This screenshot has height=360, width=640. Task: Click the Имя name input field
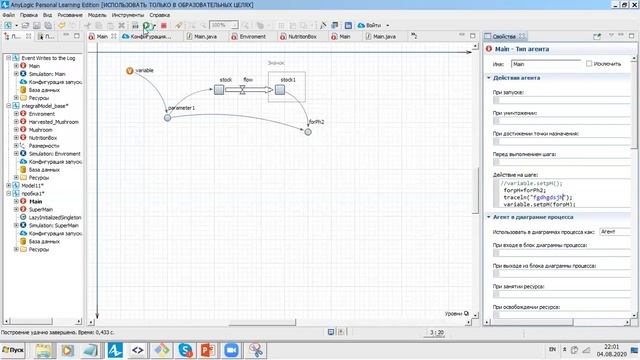pos(546,64)
